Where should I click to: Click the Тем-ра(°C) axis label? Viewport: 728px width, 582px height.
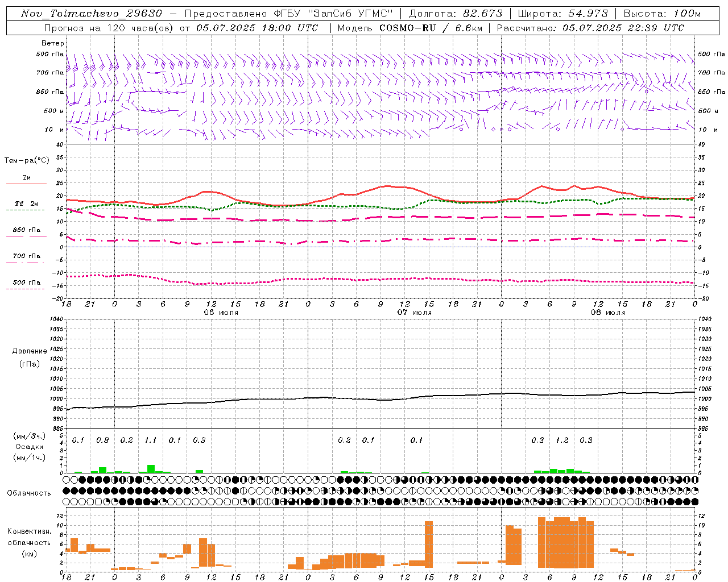click(x=27, y=161)
